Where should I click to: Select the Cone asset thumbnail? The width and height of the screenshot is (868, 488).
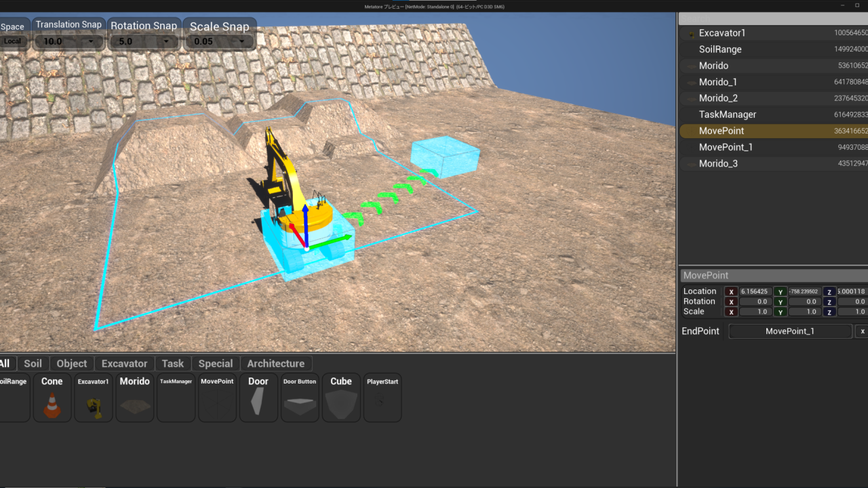pyautogui.click(x=52, y=398)
